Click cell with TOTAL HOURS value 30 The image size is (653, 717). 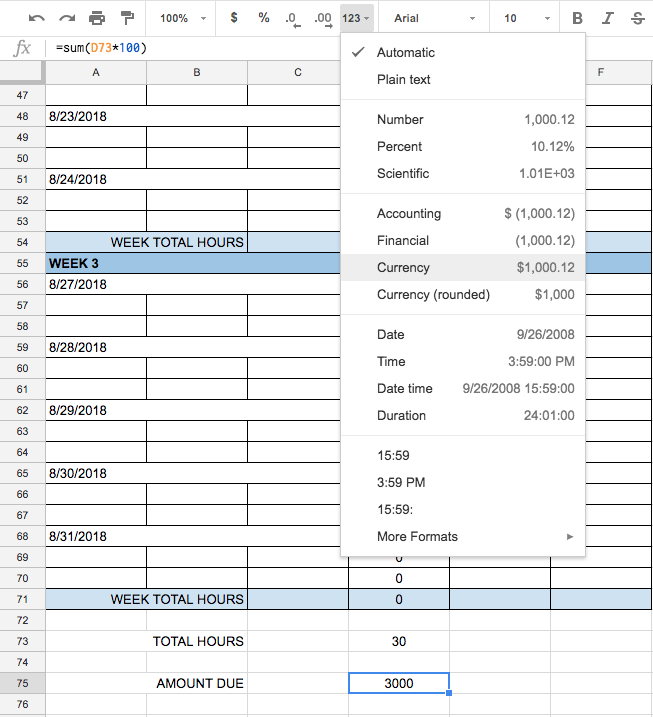click(x=399, y=641)
